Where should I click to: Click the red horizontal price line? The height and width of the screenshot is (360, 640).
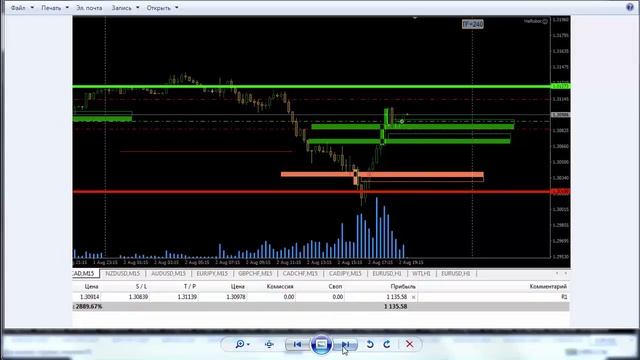(311, 192)
